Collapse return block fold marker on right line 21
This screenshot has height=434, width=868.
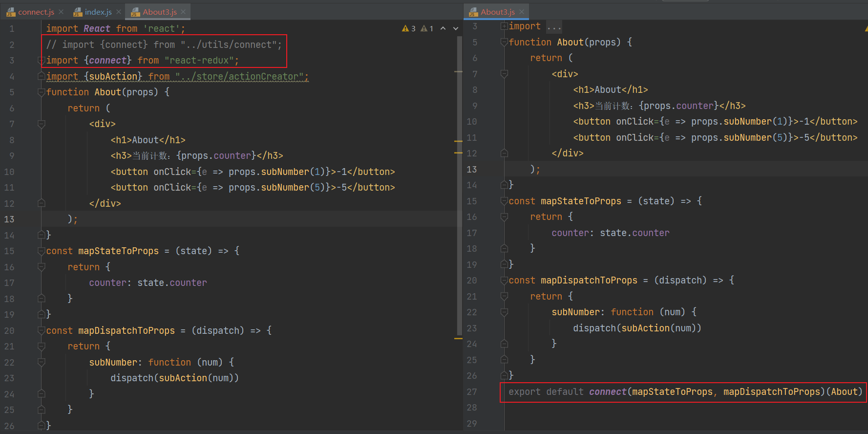(x=504, y=297)
